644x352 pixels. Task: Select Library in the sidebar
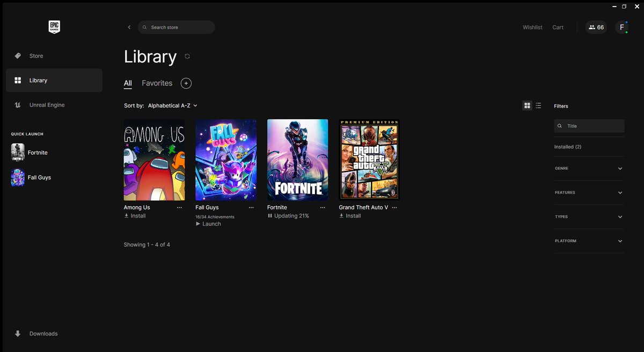[54, 80]
